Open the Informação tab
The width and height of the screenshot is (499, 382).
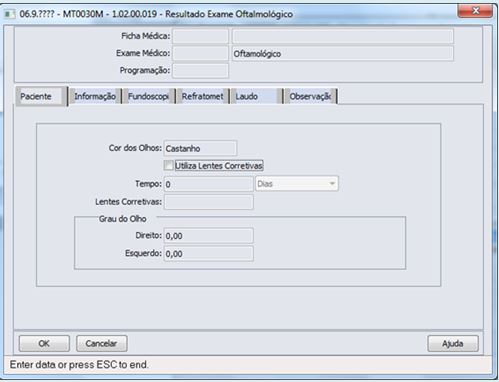(95, 96)
